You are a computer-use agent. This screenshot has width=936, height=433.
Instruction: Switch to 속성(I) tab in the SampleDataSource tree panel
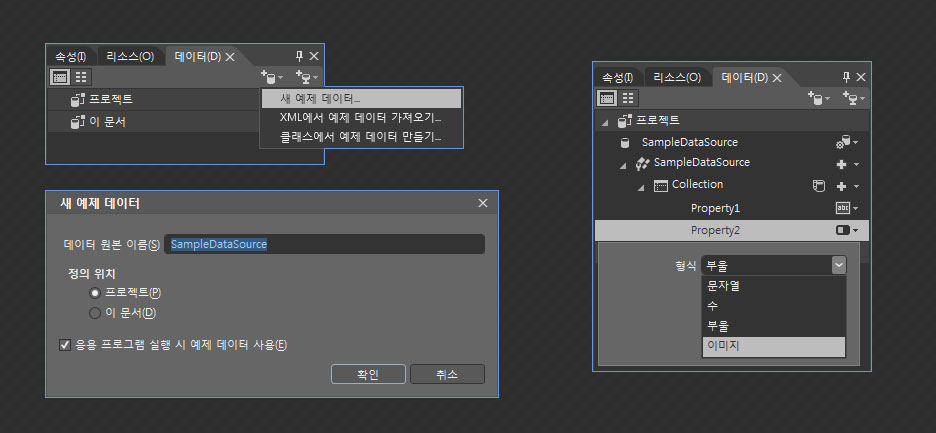coord(617,78)
